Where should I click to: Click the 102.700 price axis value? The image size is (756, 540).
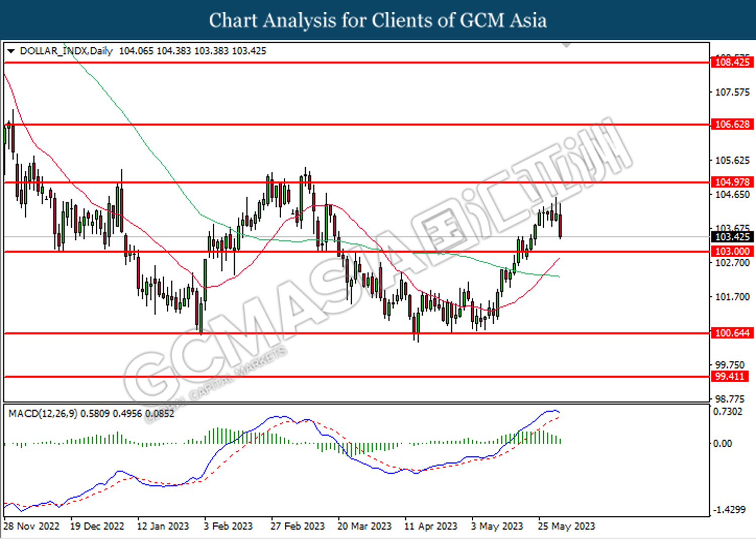click(x=732, y=263)
